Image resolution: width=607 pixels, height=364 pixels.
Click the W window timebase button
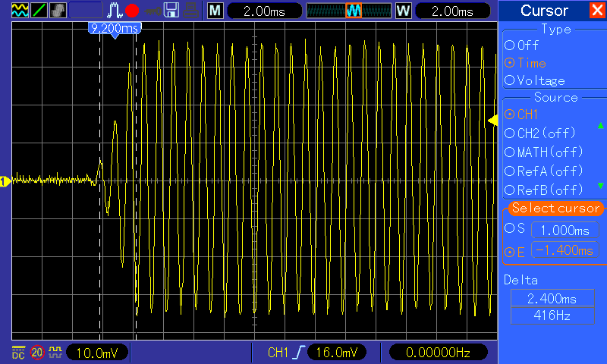(x=403, y=11)
